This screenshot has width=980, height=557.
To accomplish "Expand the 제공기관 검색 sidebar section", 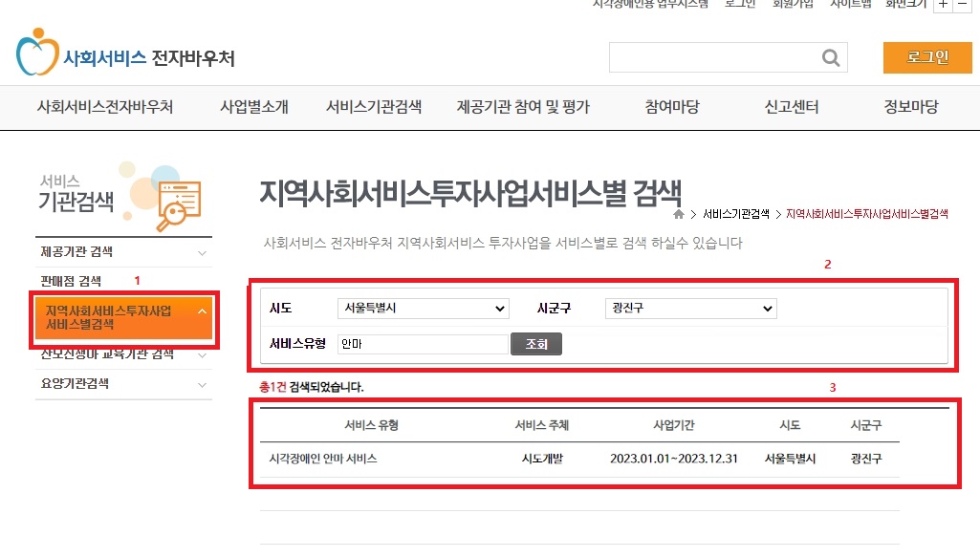I will click(x=123, y=253).
